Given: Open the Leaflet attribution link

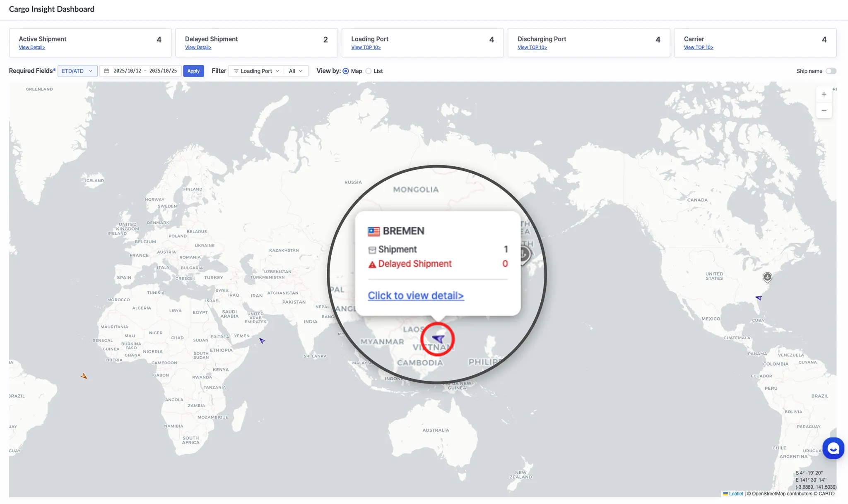Looking at the screenshot, I should click(x=735, y=494).
